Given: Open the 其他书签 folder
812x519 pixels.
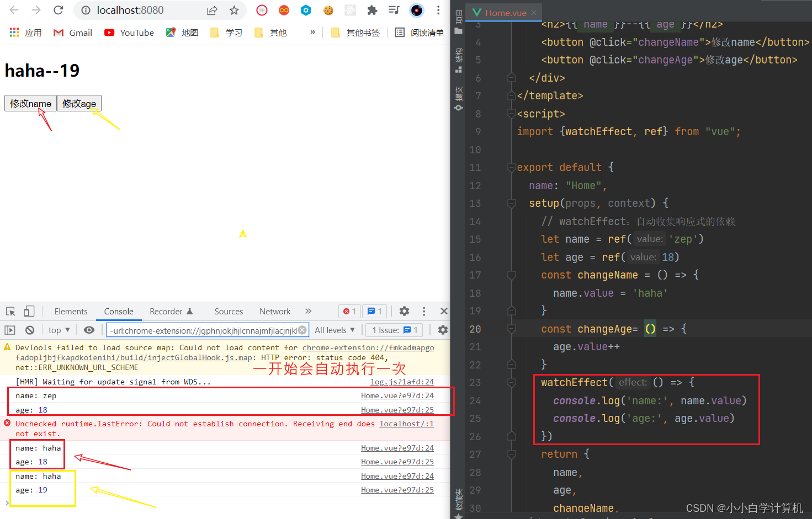Looking at the screenshot, I should click(x=355, y=33).
